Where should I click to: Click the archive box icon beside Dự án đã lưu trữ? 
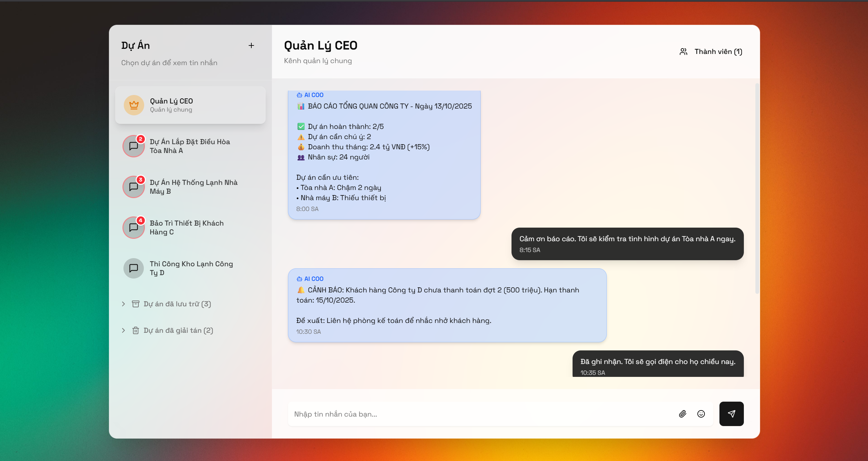click(136, 304)
